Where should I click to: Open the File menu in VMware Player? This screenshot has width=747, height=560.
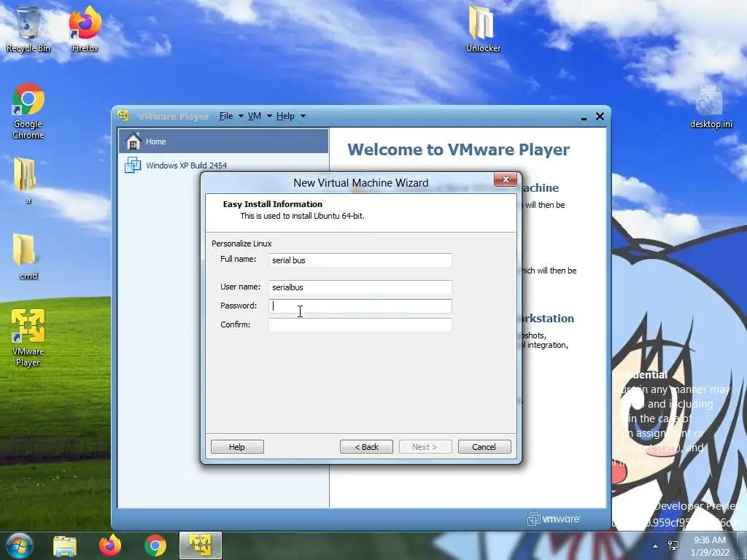point(226,116)
